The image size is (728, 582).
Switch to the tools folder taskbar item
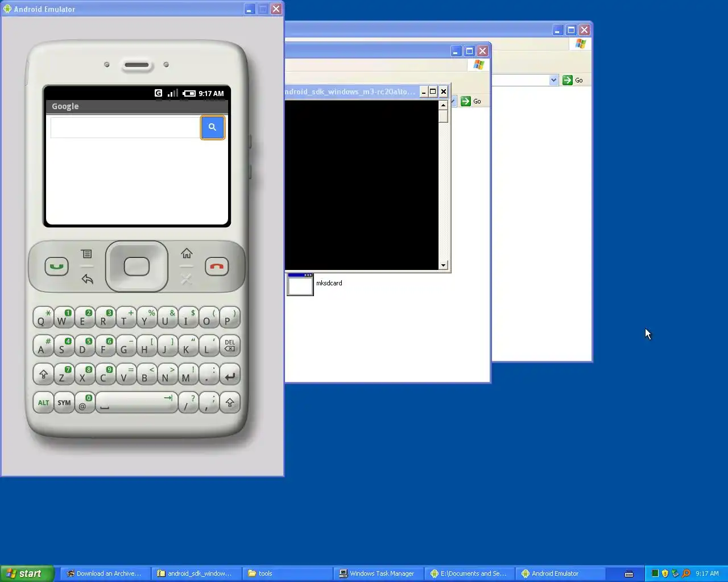click(x=288, y=573)
